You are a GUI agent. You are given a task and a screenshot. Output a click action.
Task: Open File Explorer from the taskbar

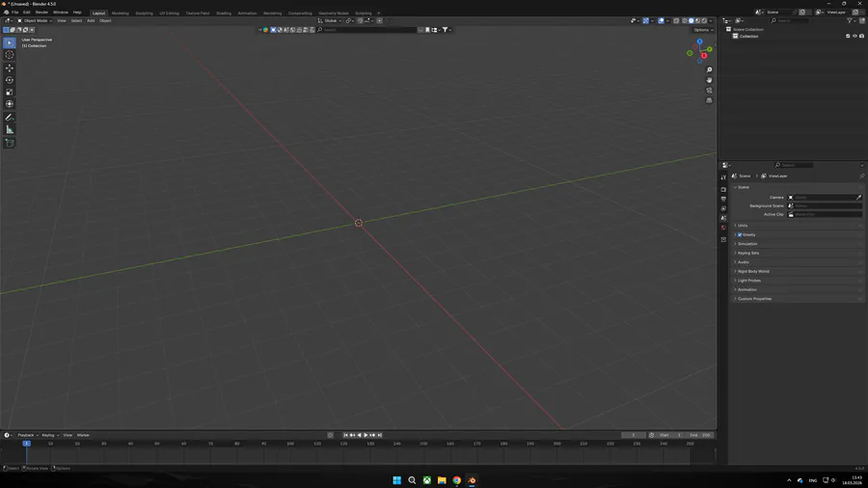coord(442,480)
